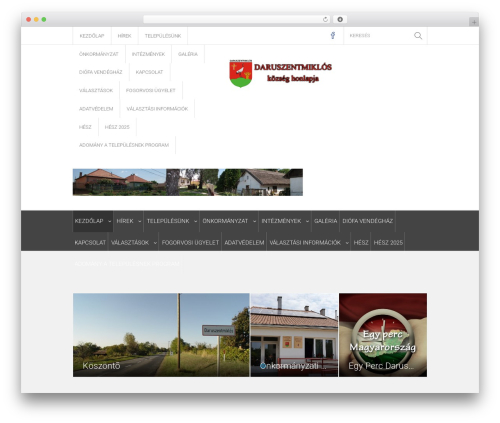Expand the Hírek dropdown arrow in dark navbar
Viewport: 500px width, 423px height.
pos(139,221)
